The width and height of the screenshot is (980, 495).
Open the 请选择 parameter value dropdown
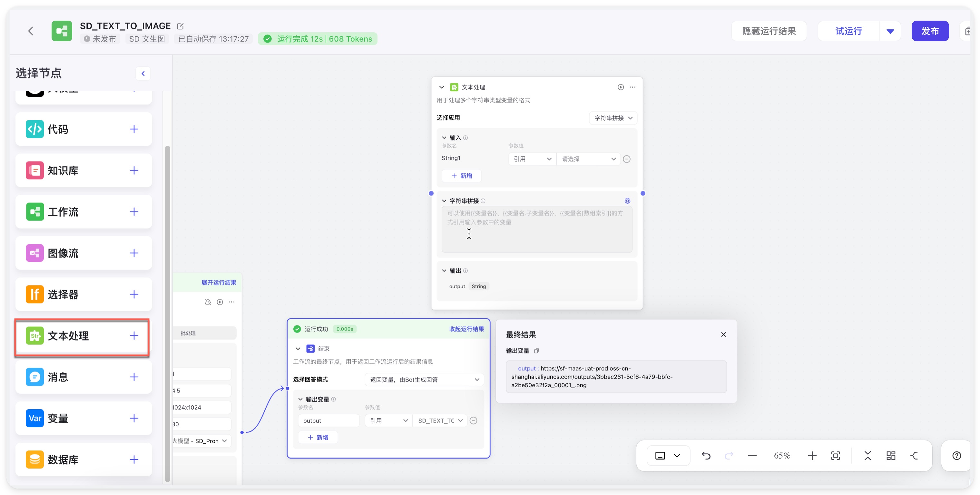pos(588,159)
